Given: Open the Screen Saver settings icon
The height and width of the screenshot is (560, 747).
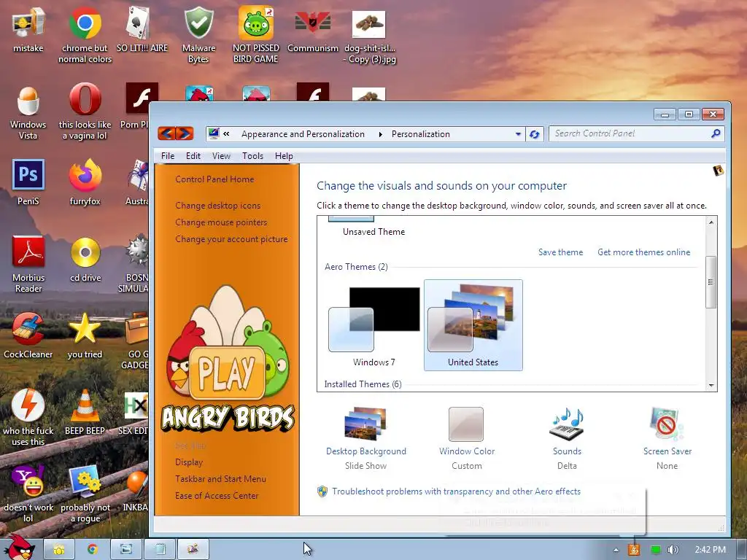Looking at the screenshot, I should [667, 424].
